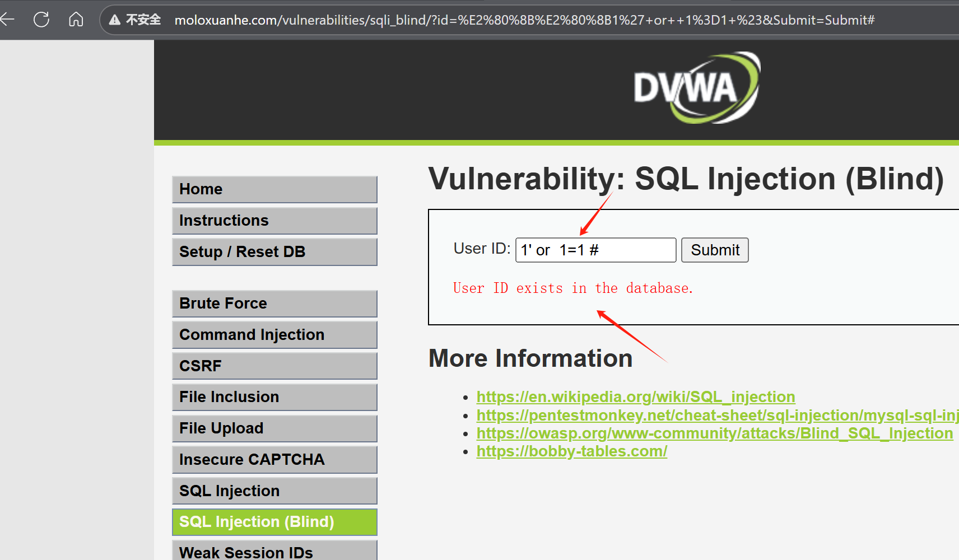Focus the browser address bar URL
The image size is (959, 560).
tap(524, 20)
